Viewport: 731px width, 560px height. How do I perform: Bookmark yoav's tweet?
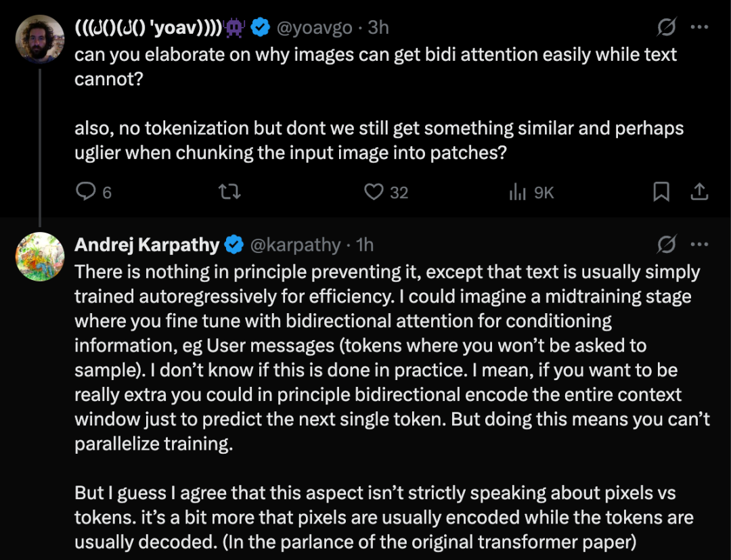[661, 192]
